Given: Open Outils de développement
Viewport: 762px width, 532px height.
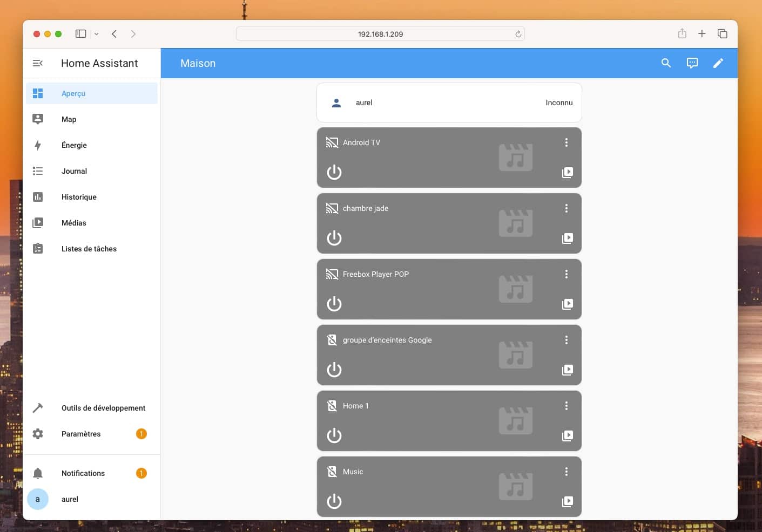Looking at the screenshot, I should click(x=103, y=408).
